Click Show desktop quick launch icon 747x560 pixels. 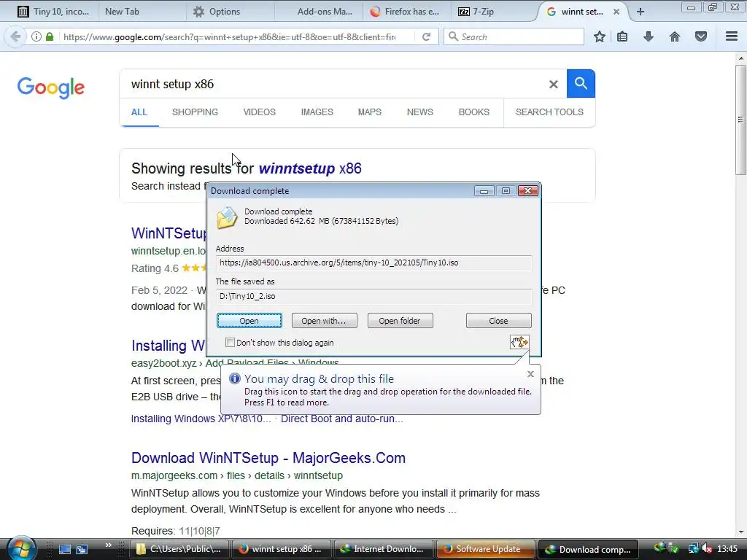pos(65,549)
